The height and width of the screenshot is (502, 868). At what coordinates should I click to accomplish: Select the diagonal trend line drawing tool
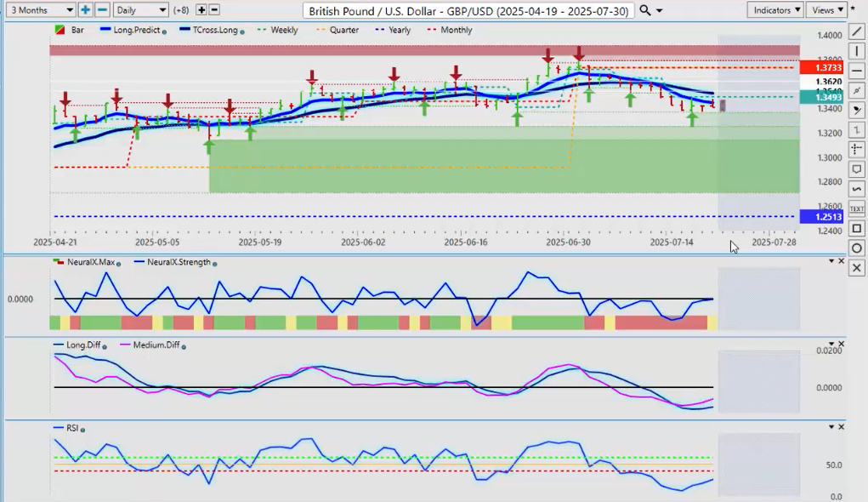[x=857, y=31]
